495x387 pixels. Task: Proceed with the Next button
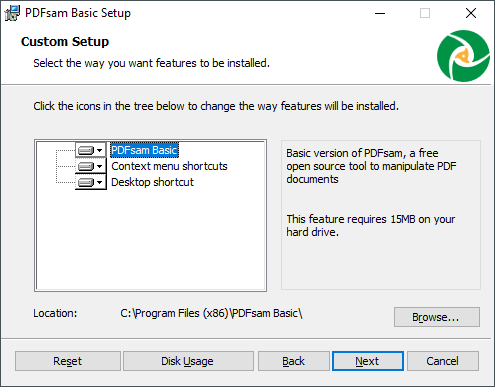coord(368,361)
